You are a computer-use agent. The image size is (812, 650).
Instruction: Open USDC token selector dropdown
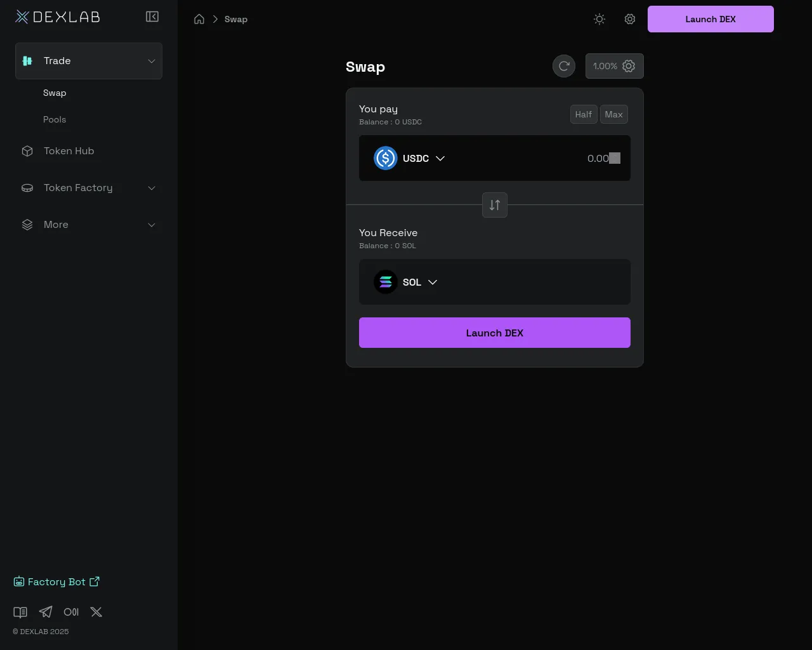point(410,158)
